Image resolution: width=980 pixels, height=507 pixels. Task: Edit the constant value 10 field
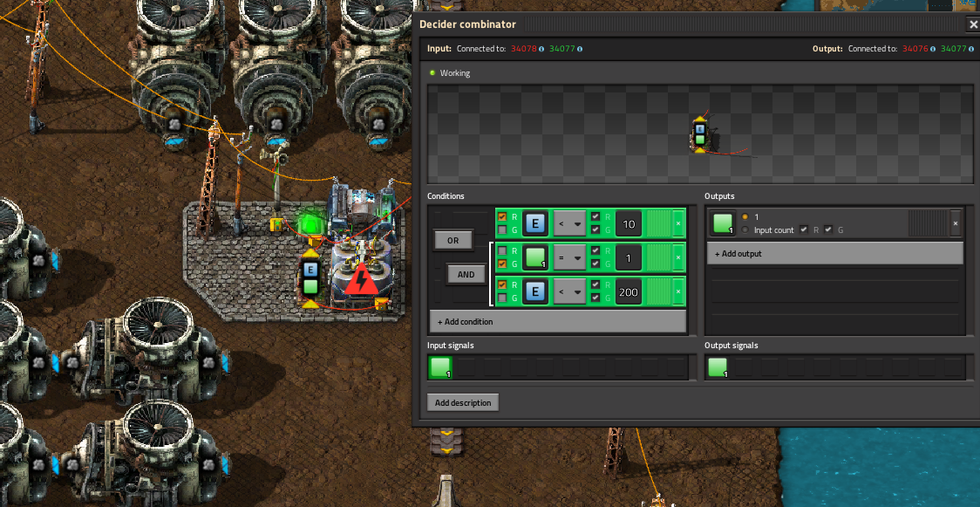pyautogui.click(x=629, y=223)
